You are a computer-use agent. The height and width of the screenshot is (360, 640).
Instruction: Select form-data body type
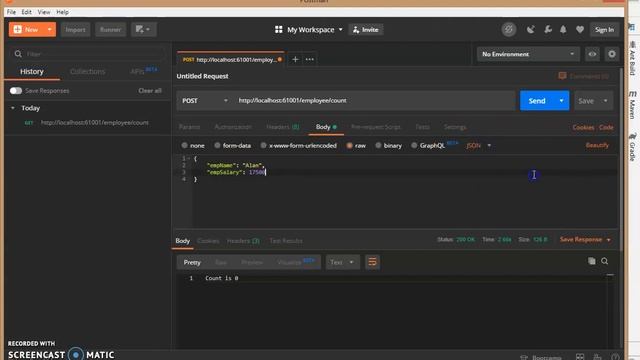tap(217, 145)
